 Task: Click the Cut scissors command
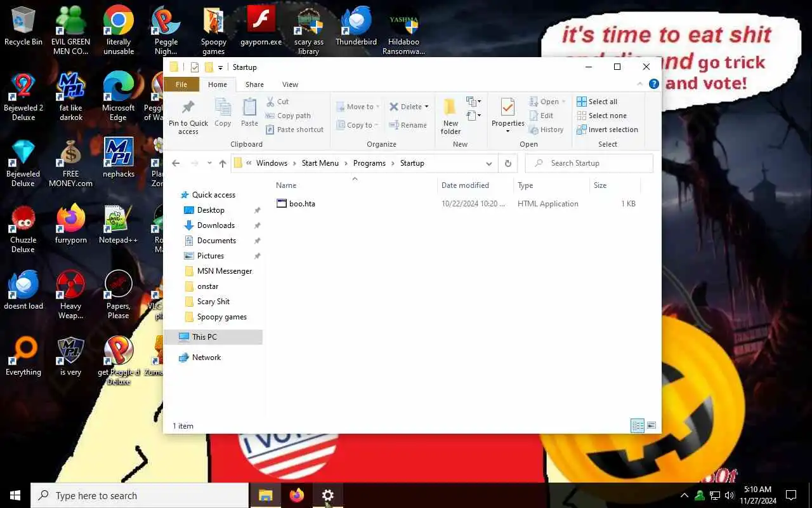click(277, 102)
